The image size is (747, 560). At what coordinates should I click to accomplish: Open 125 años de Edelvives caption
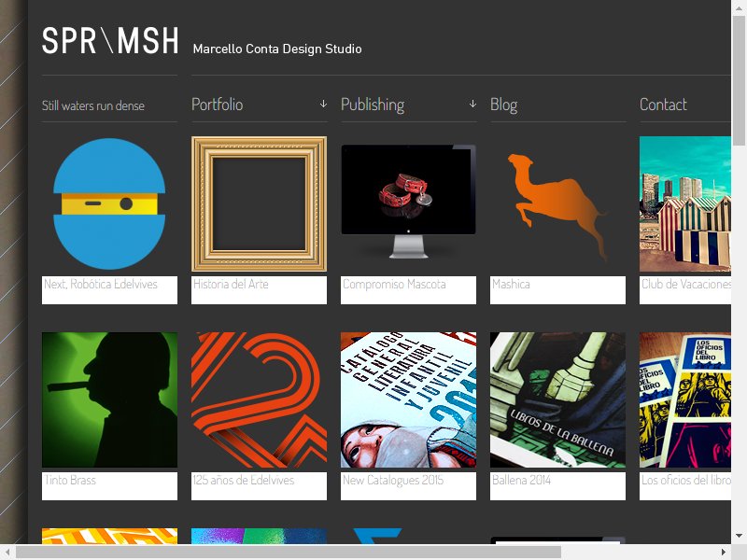(244, 480)
